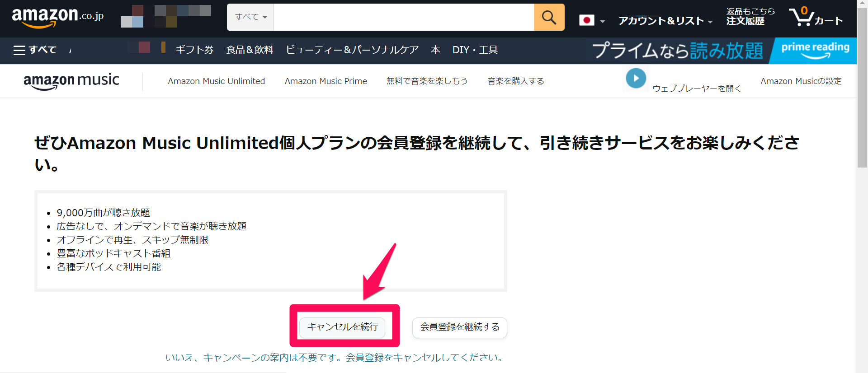Click the Amazon.co.jp logo
This screenshot has height=373, width=868.
click(58, 18)
